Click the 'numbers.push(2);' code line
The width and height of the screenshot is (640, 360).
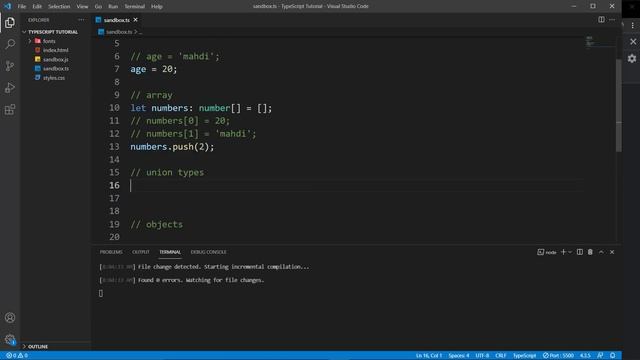[172, 147]
